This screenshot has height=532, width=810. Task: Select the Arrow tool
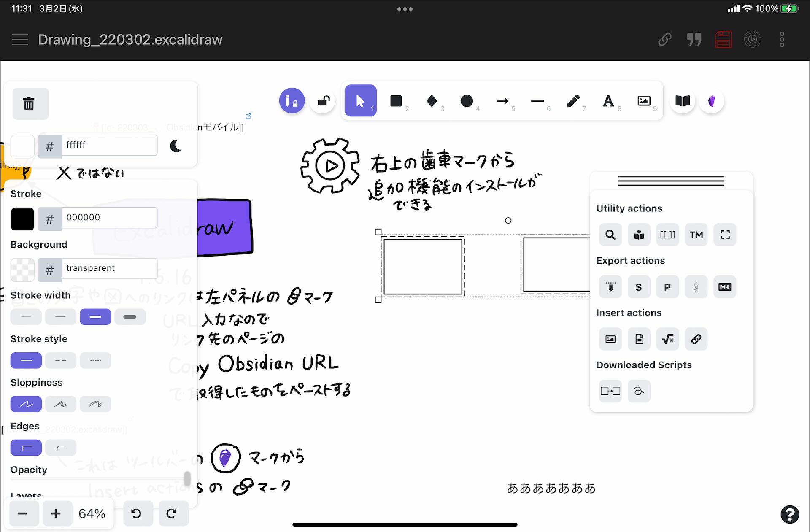coord(502,101)
